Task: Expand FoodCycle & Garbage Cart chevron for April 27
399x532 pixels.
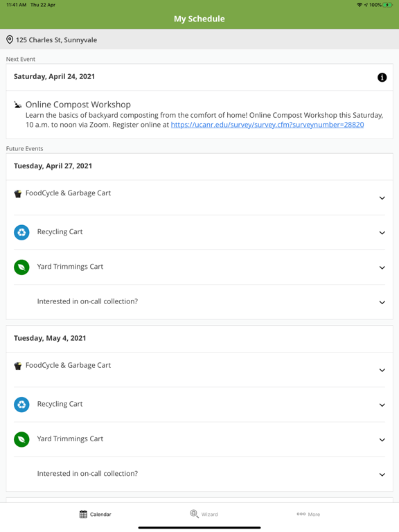Action: click(x=382, y=198)
